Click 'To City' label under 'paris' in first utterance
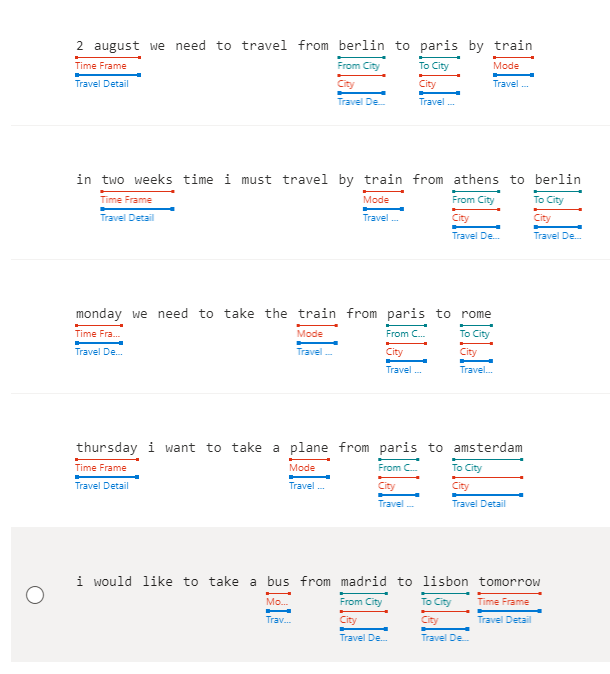Screen dimensions: 610x674 click(x=434, y=66)
